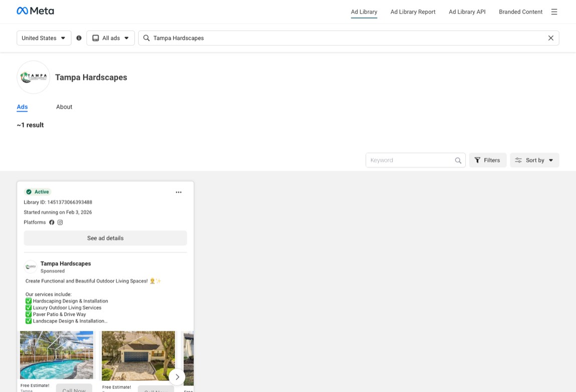The width and height of the screenshot is (576, 392).
Task: Click the small advertiser avatar in the ad
Action: [31, 267]
